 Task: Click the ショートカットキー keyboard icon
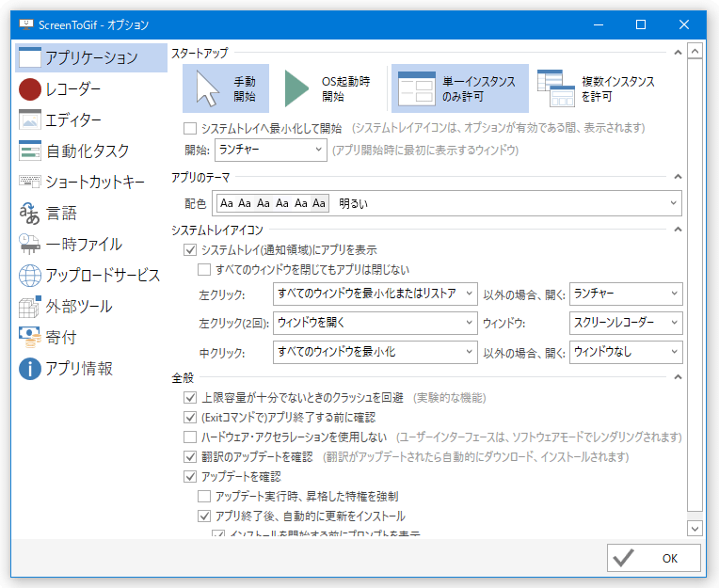[30, 182]
